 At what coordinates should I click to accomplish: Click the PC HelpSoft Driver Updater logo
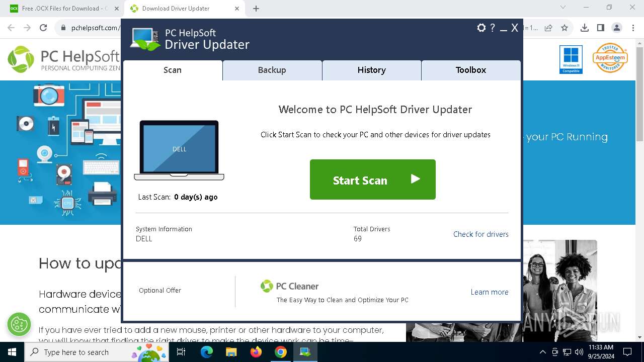[x=190, y=39]
